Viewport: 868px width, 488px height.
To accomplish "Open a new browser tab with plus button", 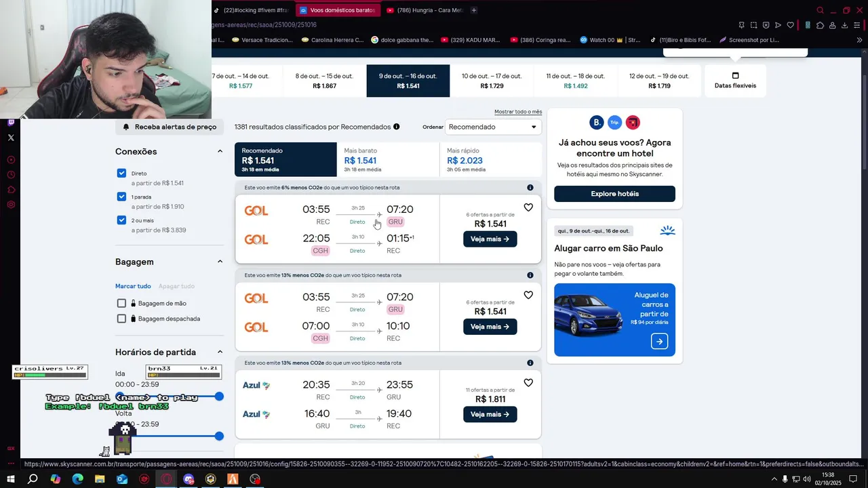I will click(x=474, y=10).
